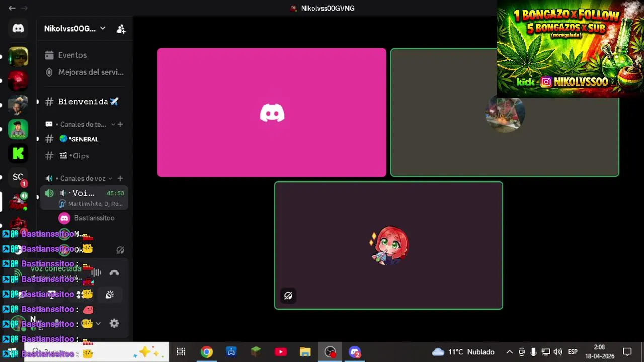Open the 11°C Nublado weather widget
This screenshot has height=362, width=644.
[463, 352]
